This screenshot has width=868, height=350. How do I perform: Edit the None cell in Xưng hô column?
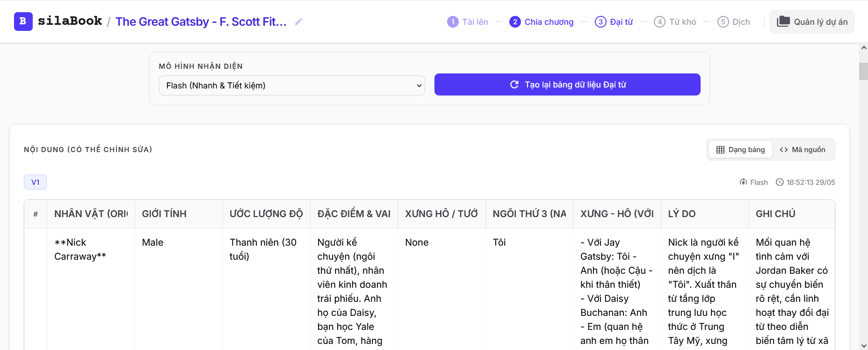[x=441, y=289]
